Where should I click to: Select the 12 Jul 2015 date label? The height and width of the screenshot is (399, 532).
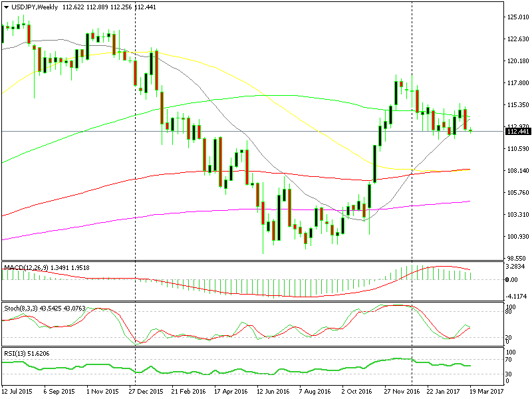tap(17, 391)
